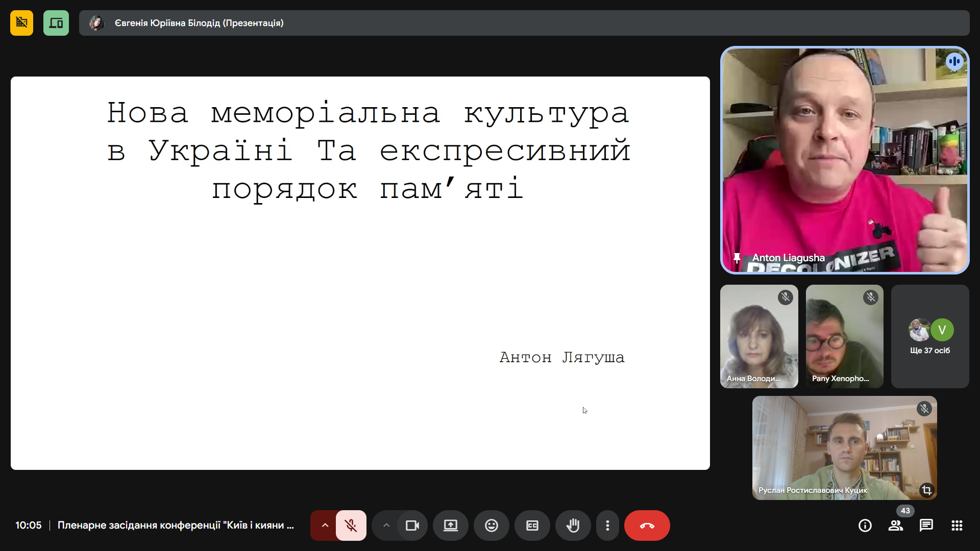Unpin the Anton Liagusha video tile

click(737, 258)
